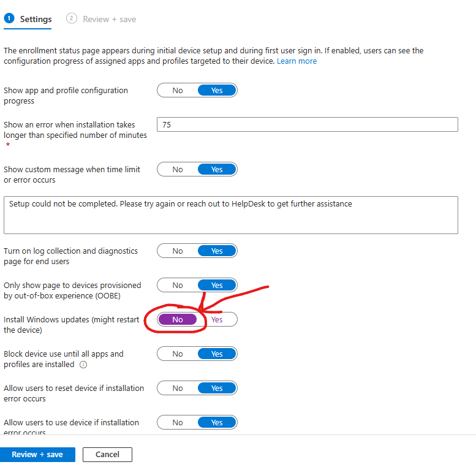Edit the timeout minutes field showing 75
Screen dimensions: 476x470
307,124
